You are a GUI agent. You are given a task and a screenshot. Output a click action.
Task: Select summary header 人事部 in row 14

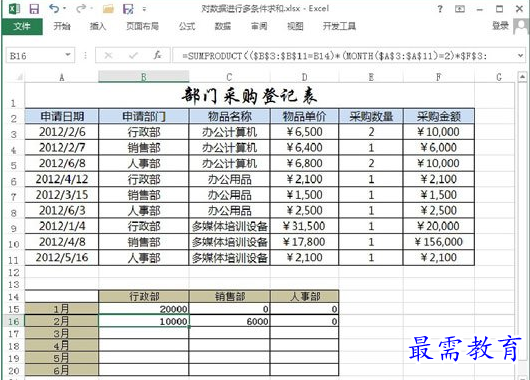pos(304,296)
